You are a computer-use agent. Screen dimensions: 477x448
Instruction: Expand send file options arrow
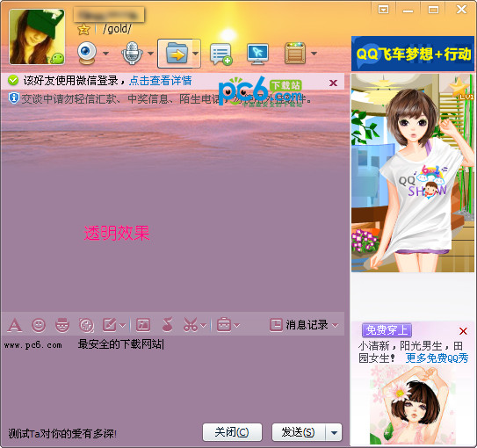click(196, 54)
